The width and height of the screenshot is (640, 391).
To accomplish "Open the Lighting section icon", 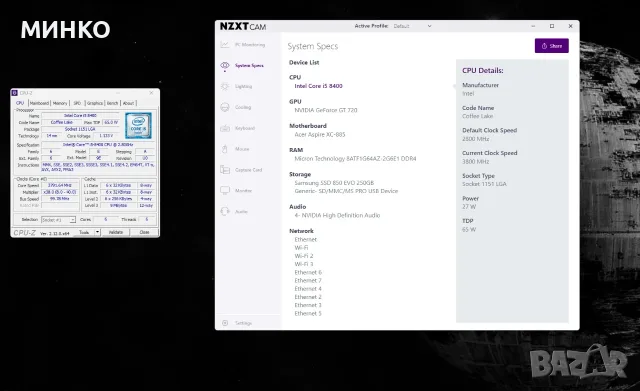I will (224, 86).
